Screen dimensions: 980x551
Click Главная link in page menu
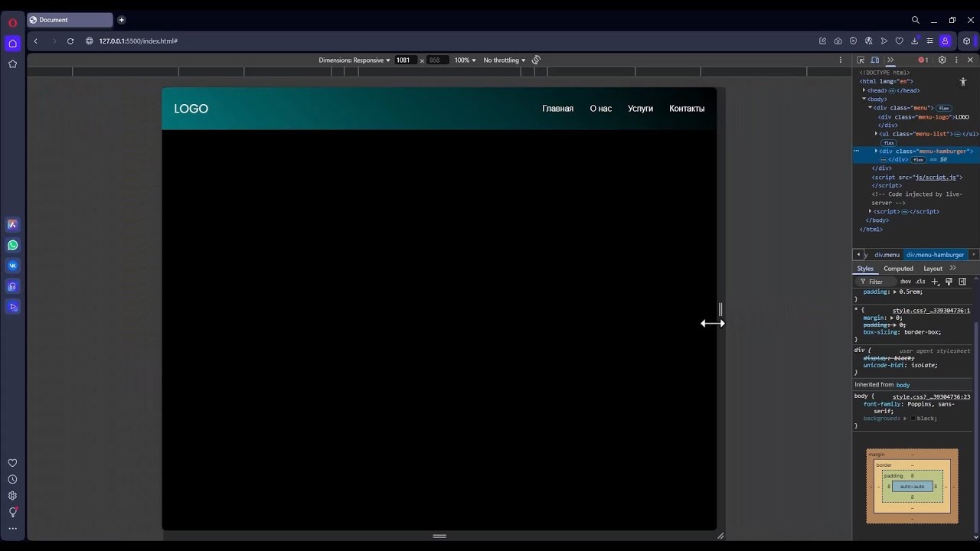(557, 109)
